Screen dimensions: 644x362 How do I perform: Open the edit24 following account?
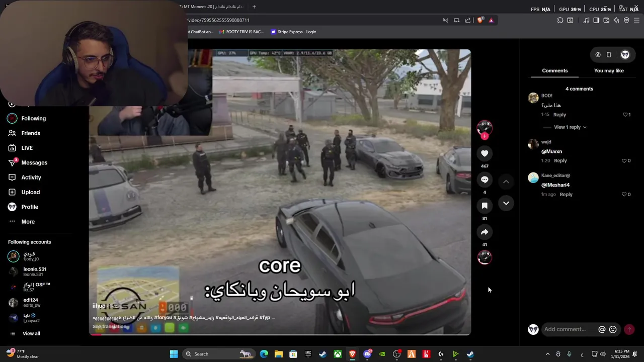(31, 302)
